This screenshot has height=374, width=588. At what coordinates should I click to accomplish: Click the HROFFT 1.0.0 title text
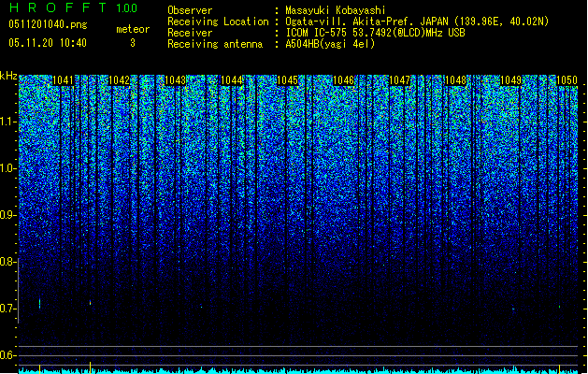click(74, 7)
